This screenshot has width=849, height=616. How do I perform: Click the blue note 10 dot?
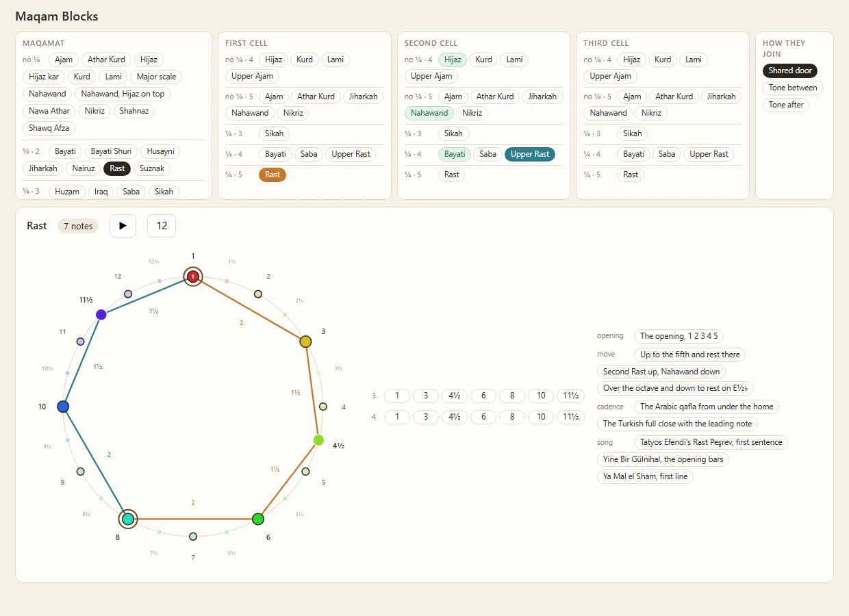click(63, 407)
